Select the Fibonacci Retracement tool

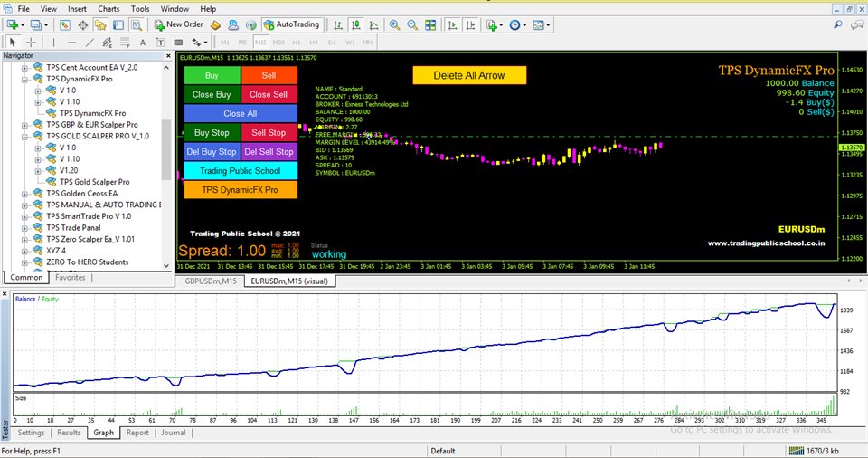[125, 43]
